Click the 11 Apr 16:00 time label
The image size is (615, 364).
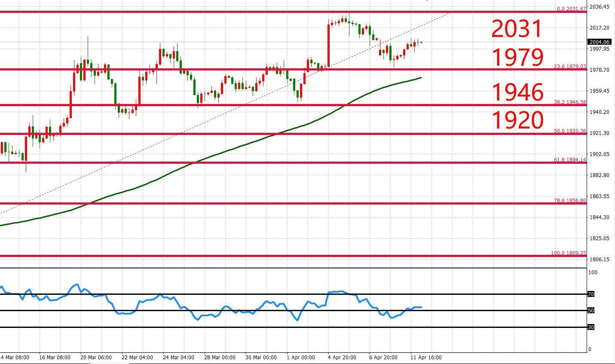[x=426, y=358]
